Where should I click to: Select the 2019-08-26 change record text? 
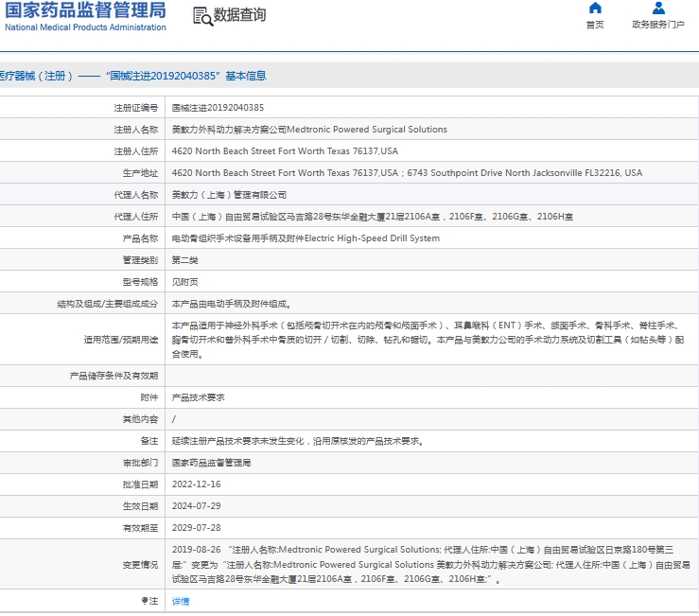coord(430,564)
